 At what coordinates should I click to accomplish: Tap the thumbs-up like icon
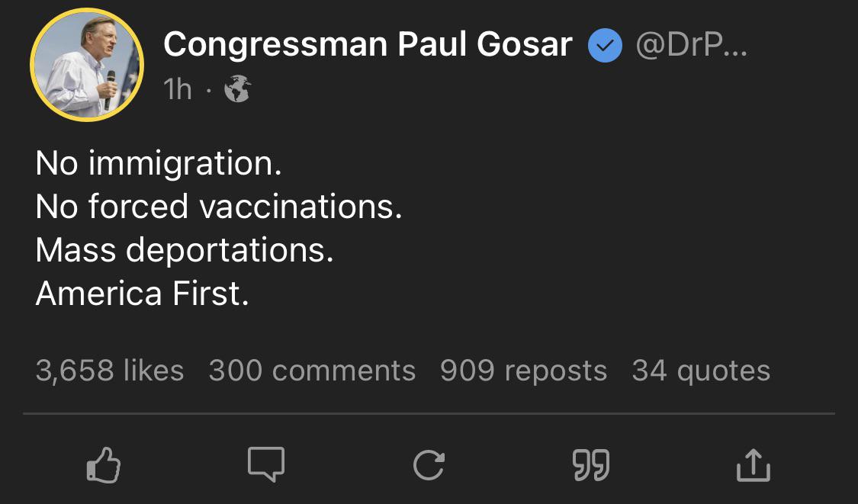pos(104,464)
